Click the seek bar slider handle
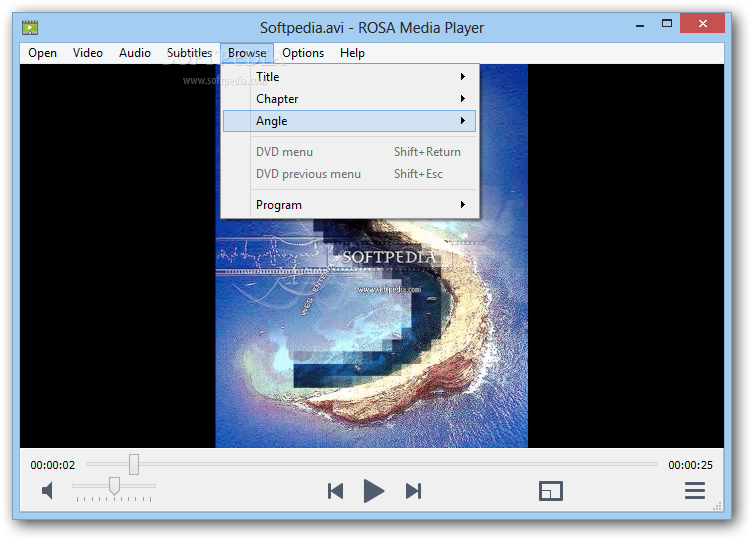Viewport: 752px width, 540px height. [134, 464]
